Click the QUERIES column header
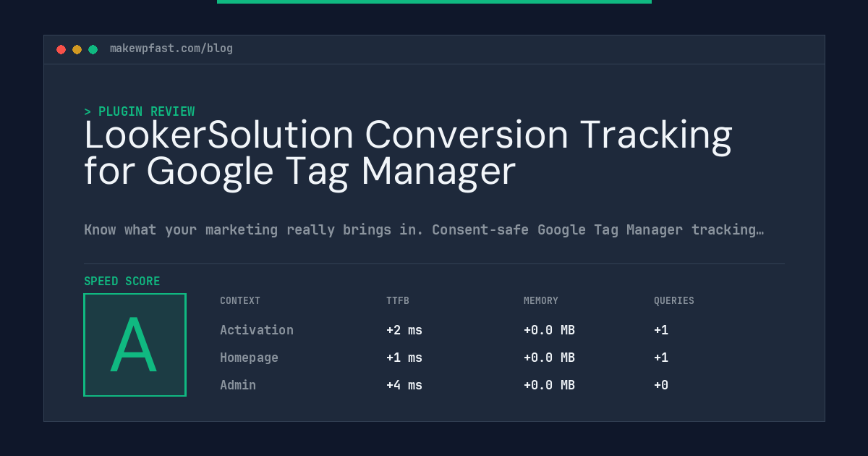 click(x=674, y=300)
